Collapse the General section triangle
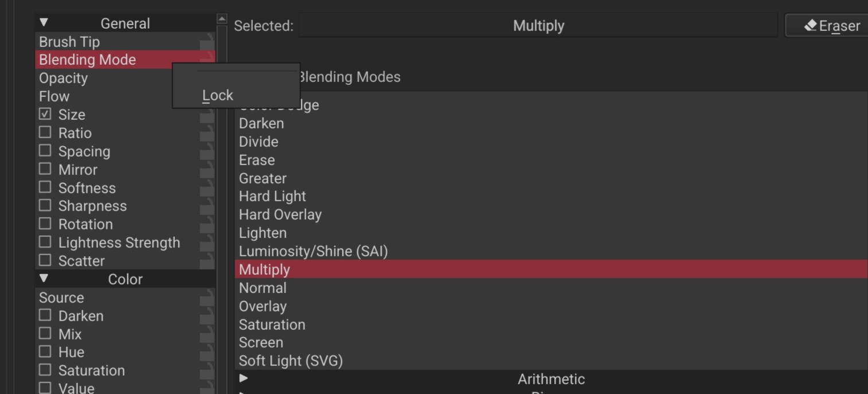 pos(44,23)
